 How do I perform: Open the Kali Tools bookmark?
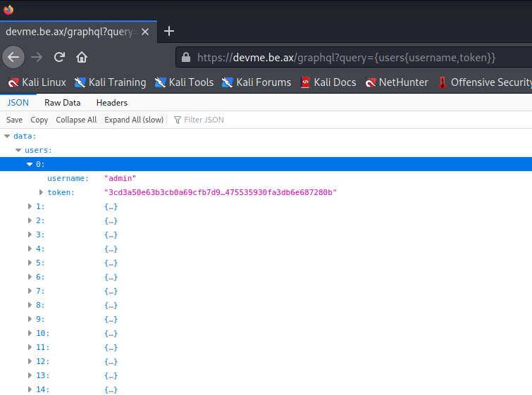pyautogui.click(x=184, y=82)
